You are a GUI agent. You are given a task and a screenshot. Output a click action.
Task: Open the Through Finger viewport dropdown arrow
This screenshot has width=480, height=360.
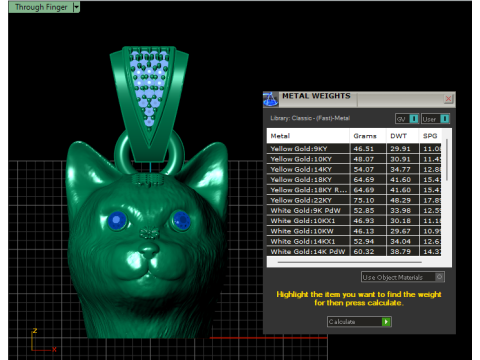click(77, 7)
